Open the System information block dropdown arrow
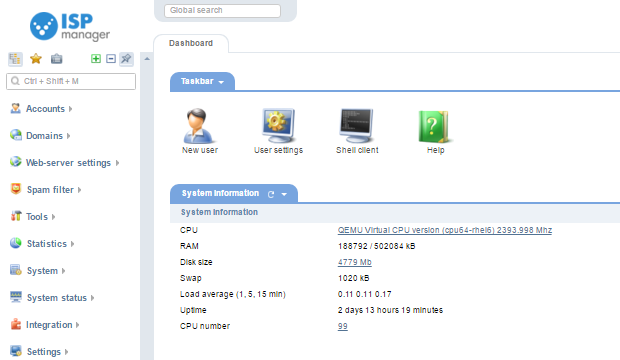The image size is (620, 360). pos(284,194)
